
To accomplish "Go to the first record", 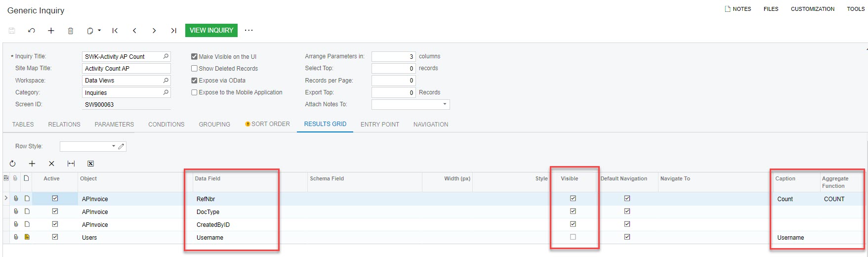I will 115,31.
